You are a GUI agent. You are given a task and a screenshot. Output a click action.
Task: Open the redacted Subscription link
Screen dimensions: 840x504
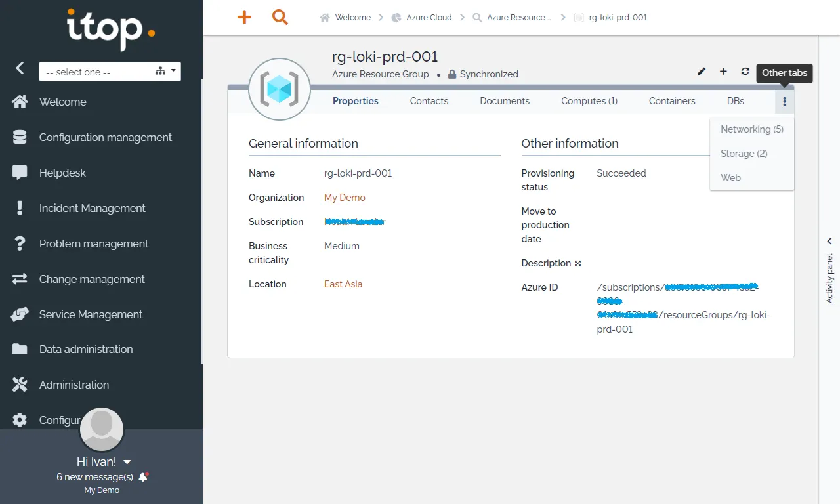pos(354,222)
